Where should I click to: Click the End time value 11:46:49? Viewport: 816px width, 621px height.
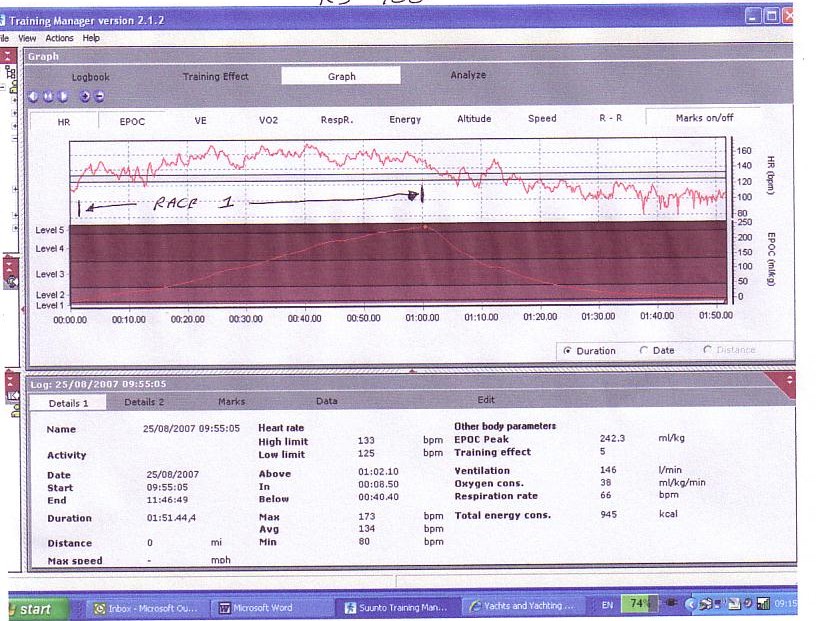pyautogui.click(x=167, y=500)
